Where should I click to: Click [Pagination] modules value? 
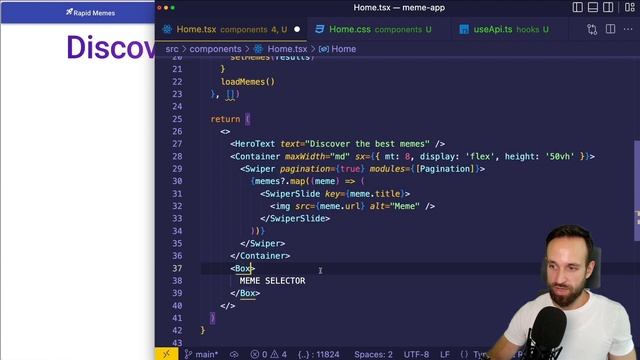click(444, 169)
